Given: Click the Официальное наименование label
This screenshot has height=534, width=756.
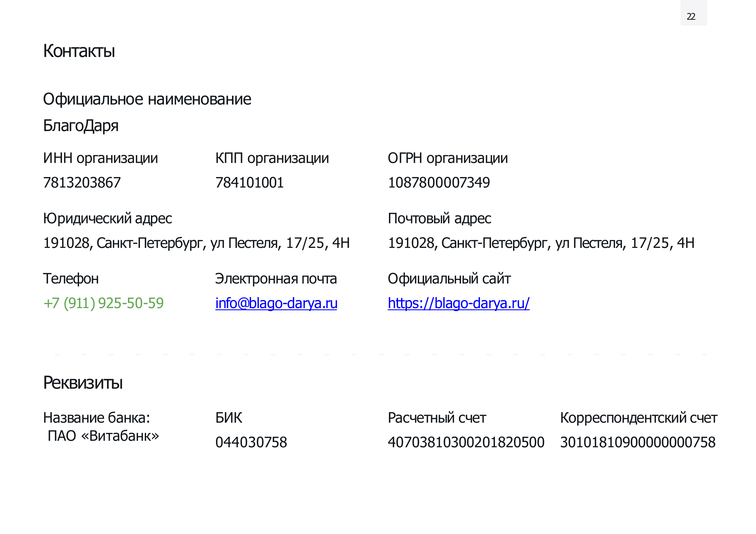Looking at the screenshot, I should [147, 99].
